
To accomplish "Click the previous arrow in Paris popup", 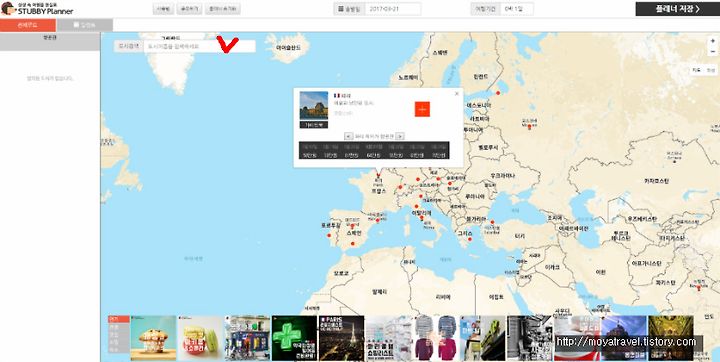I will [349, 136].
